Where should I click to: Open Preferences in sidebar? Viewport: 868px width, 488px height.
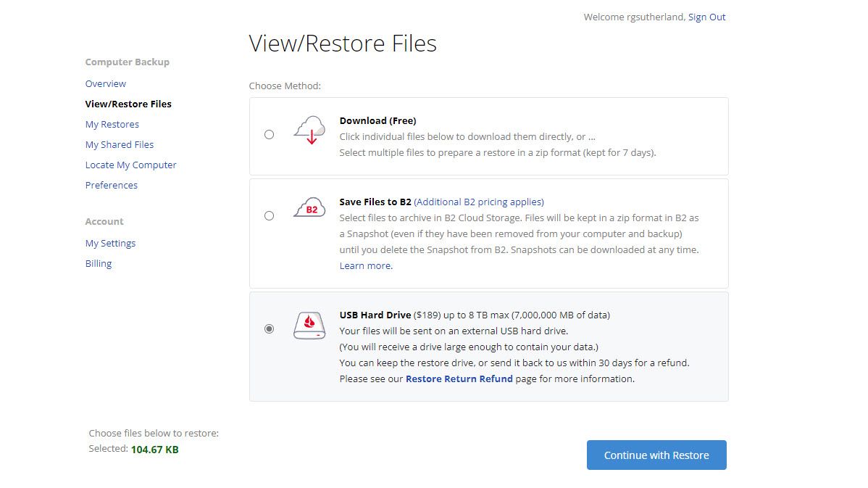112,186
